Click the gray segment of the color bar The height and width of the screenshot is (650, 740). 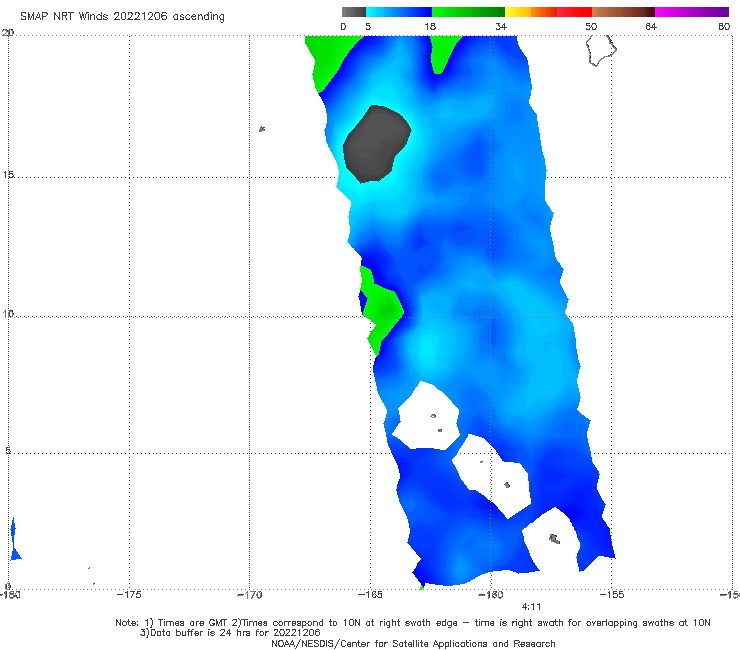coord(354,12)
